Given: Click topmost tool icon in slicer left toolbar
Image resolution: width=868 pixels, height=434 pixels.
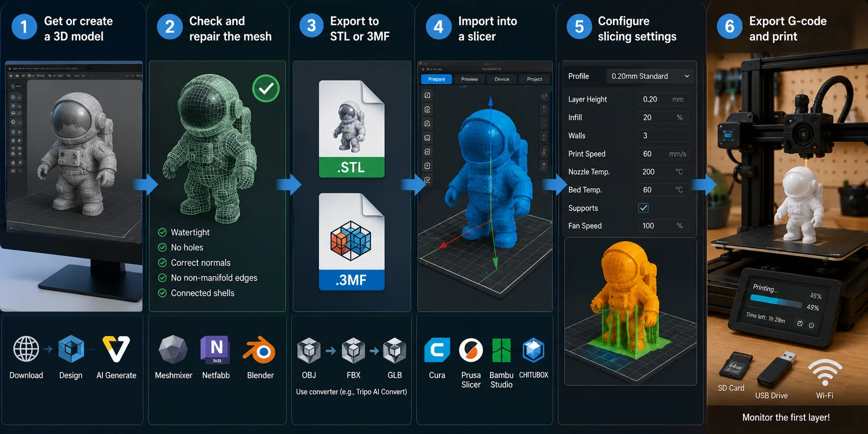Looking at the screenshot, I should [427, 95].
